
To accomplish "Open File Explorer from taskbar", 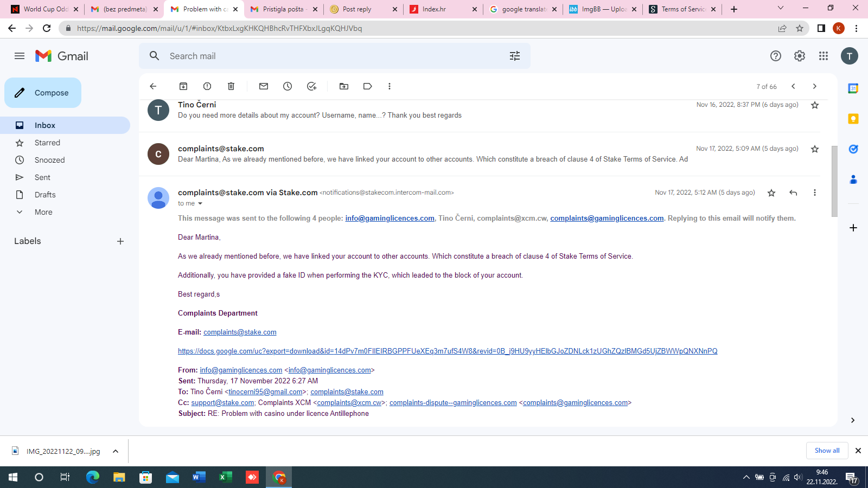I will pyautogui.click(x=119, y=477).
